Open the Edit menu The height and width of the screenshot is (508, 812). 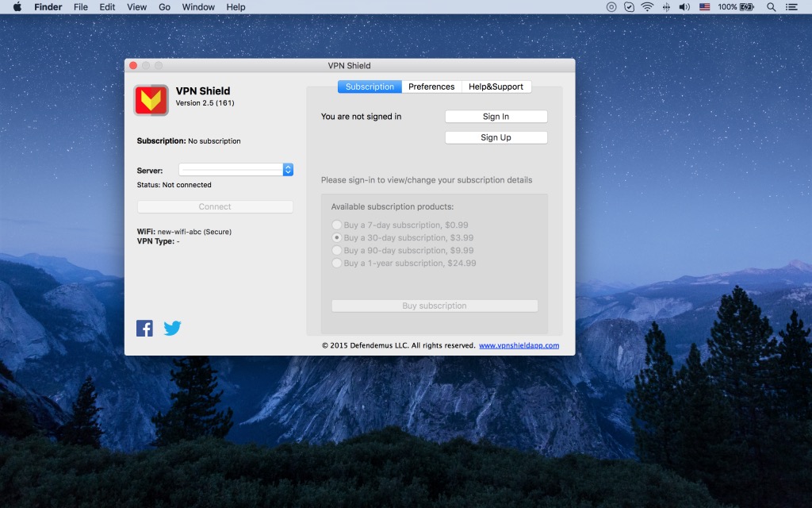[x=107, y=6]
